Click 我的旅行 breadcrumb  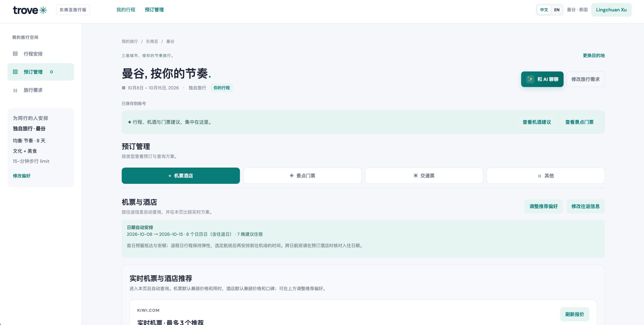[130, 41]
